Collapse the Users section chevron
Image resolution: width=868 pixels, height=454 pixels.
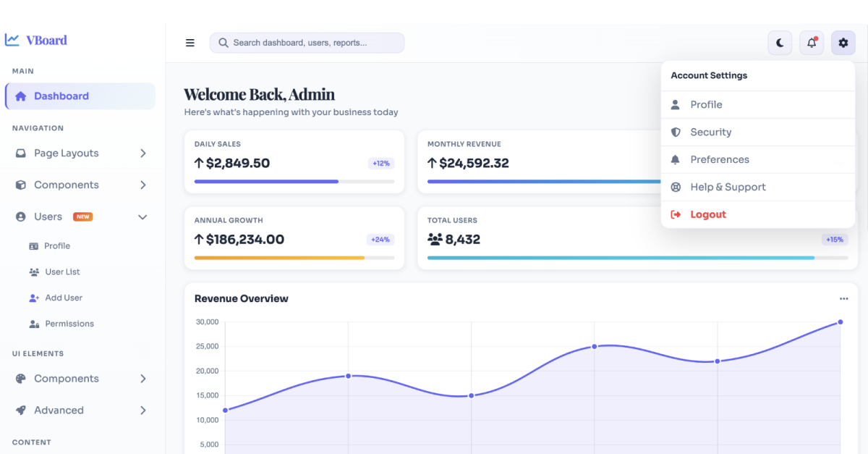point(142,217)
